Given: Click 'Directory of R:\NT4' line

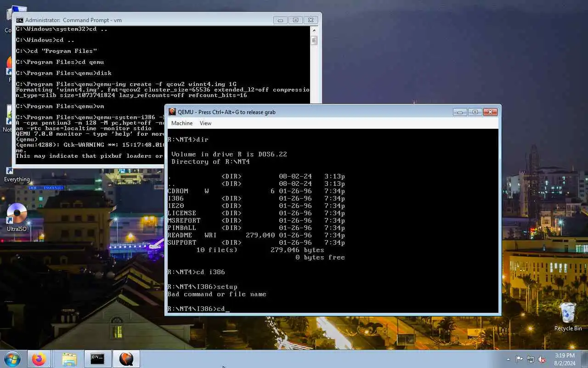Looking at the screenshot, I should (210, 161).
